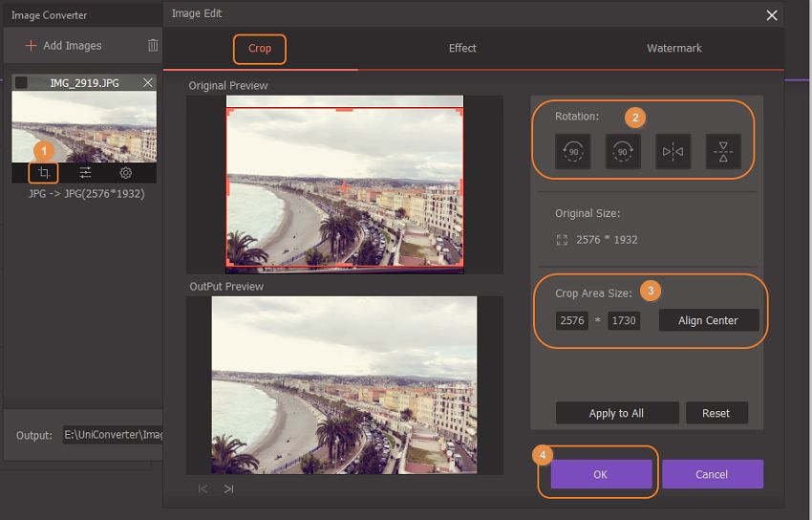The image size is (812, 520).
Task: Select the Crop tab
Action: (x=259, y=48)
